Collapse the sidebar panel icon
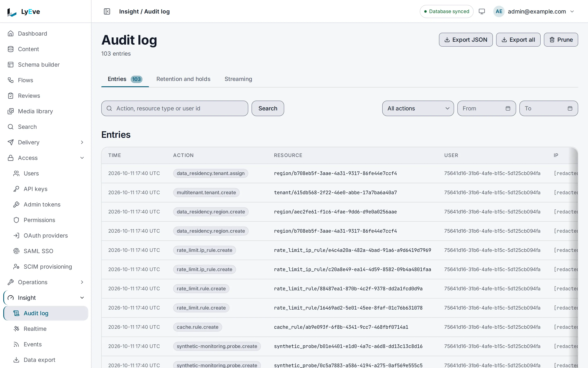This screenshot has height=368, width=588. 107,11
